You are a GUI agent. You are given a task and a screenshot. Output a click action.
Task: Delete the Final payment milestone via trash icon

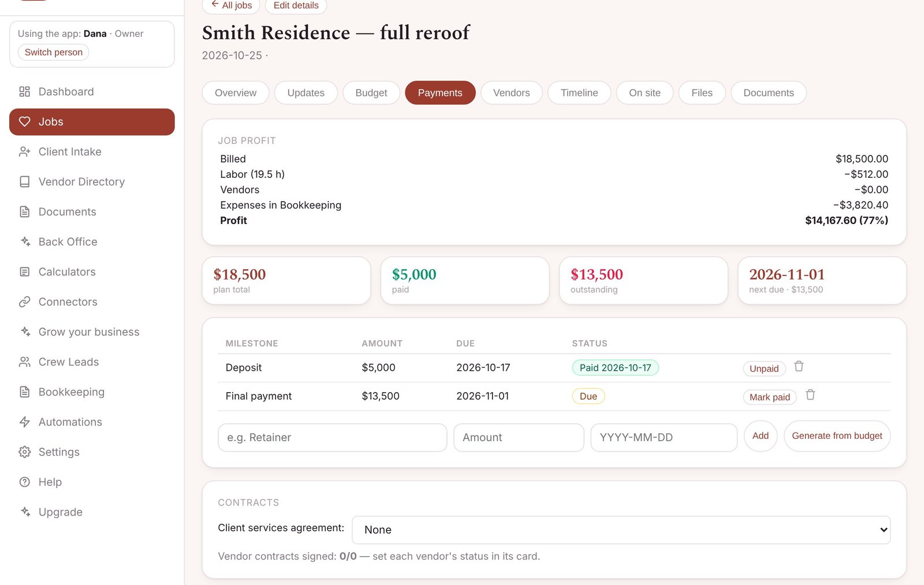810,394
